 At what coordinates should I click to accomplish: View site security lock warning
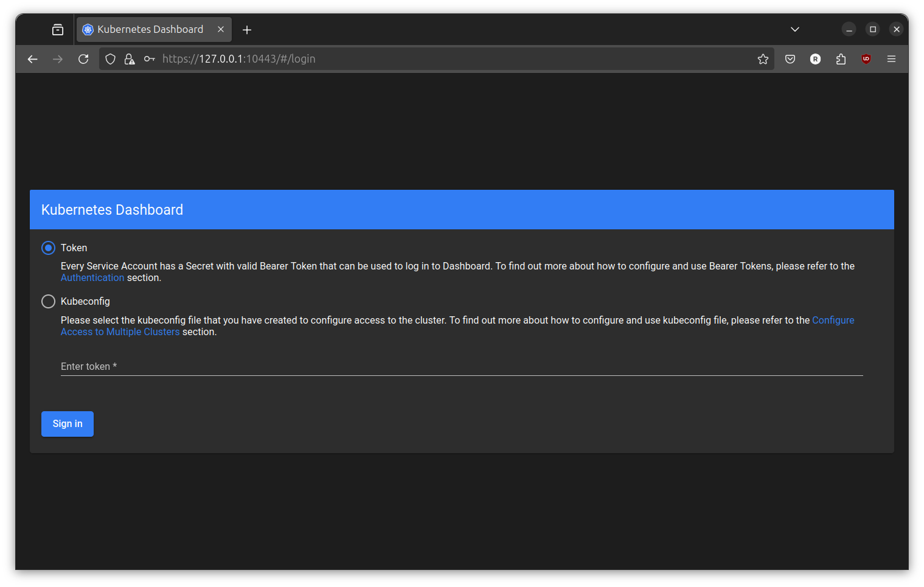(x=130, y=59)
